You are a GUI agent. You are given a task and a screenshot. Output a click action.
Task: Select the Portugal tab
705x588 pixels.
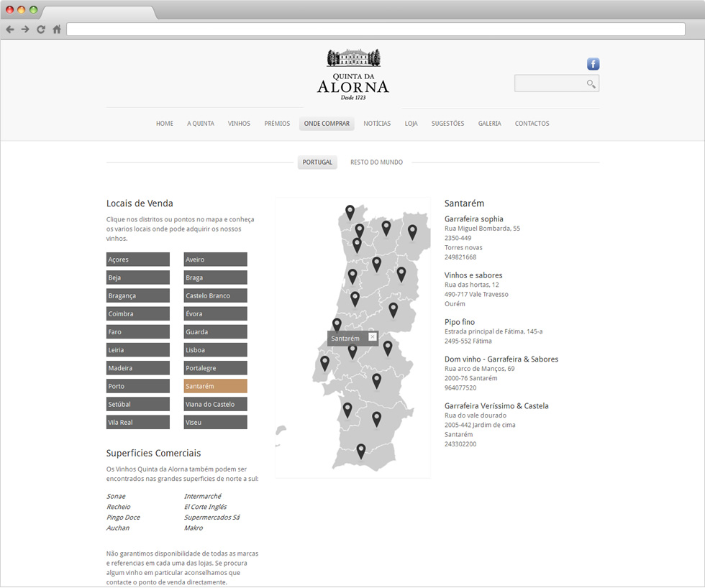(317, 162)
